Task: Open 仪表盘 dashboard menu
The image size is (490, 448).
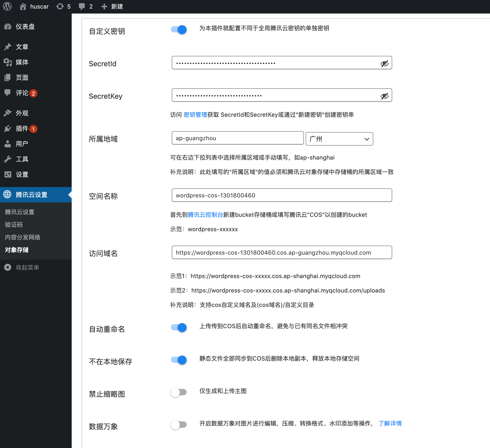Action: tap(36, 27)
